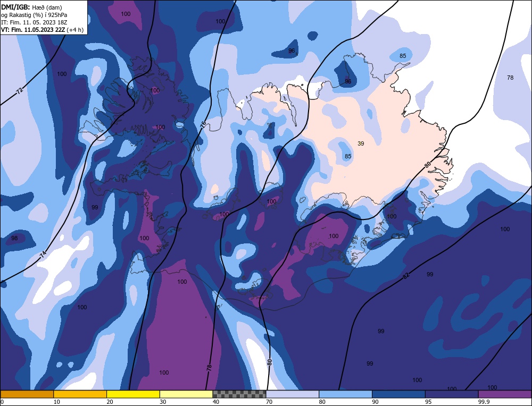Click the purple 99.9+ legend swatch
This screenshot has width=532, height=406.
coord(505,394)
